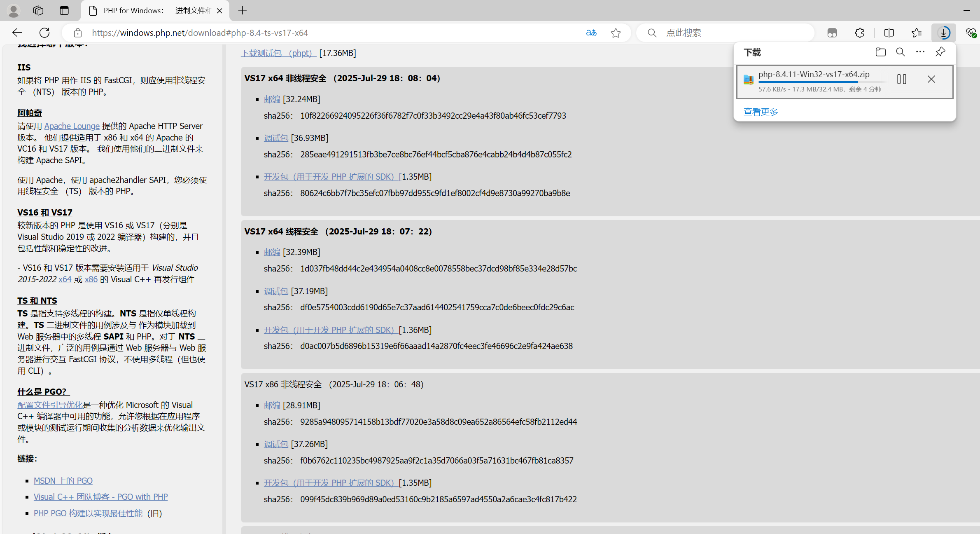View site information lock icon
980x534 pixels.
pos(78,33)
